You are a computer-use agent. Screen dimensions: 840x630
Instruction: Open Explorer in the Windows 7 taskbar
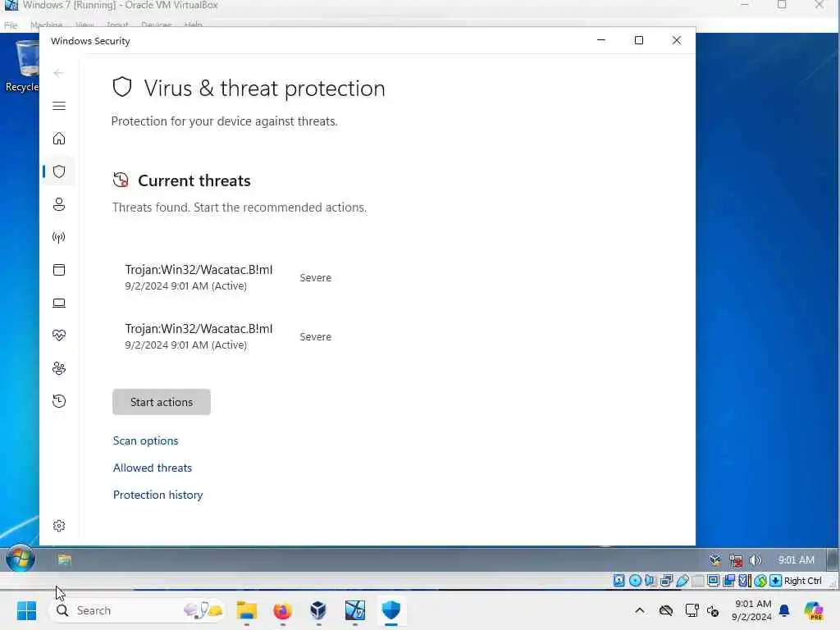point(64,559)
